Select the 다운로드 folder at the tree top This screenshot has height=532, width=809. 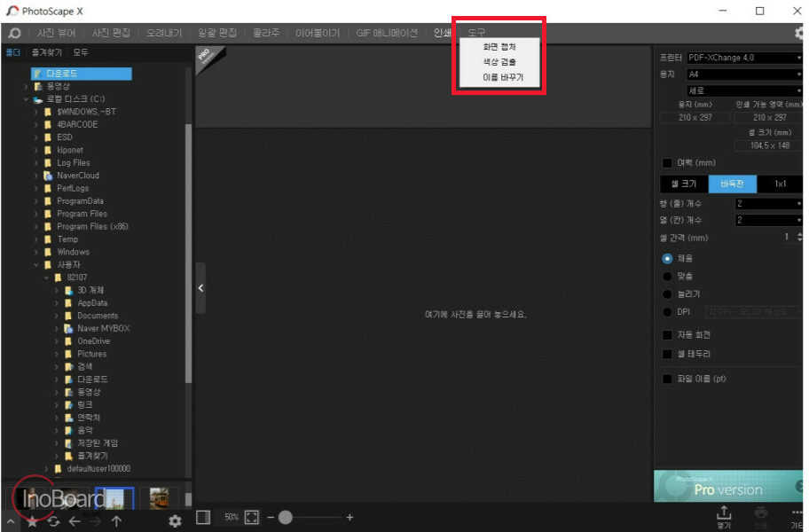click(81, 74)
